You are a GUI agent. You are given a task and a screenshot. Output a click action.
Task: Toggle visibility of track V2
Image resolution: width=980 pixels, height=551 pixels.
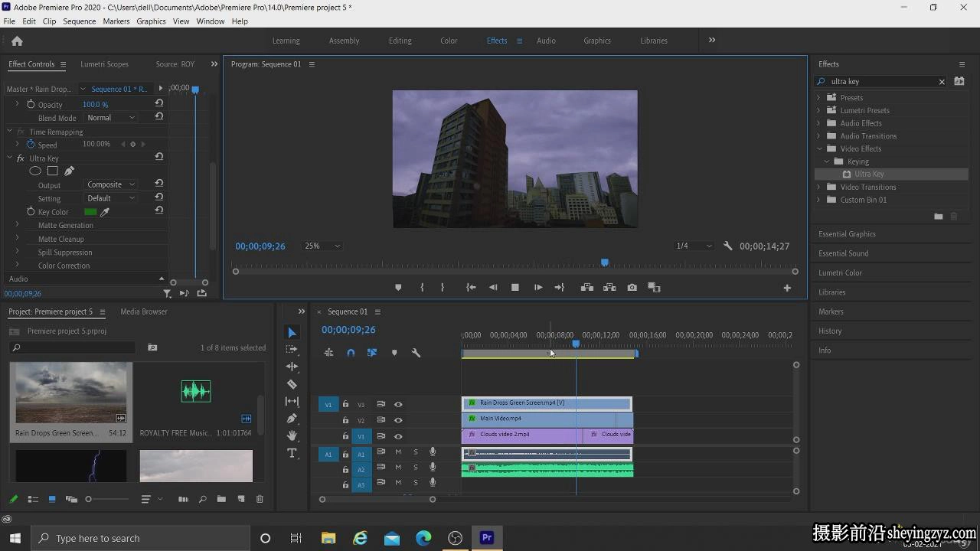[x=398, y=420]
